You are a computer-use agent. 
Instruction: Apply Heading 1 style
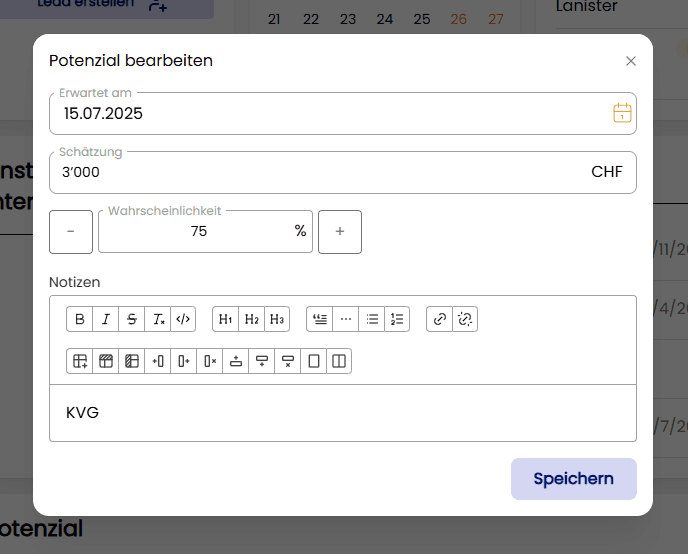pos(226,319)
